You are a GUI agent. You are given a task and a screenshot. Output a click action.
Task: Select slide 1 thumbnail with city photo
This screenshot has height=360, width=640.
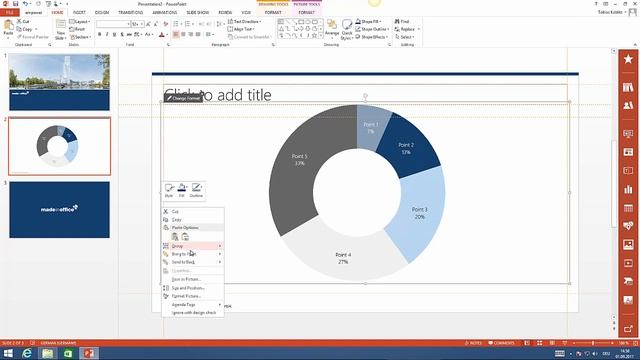point(60,82)
